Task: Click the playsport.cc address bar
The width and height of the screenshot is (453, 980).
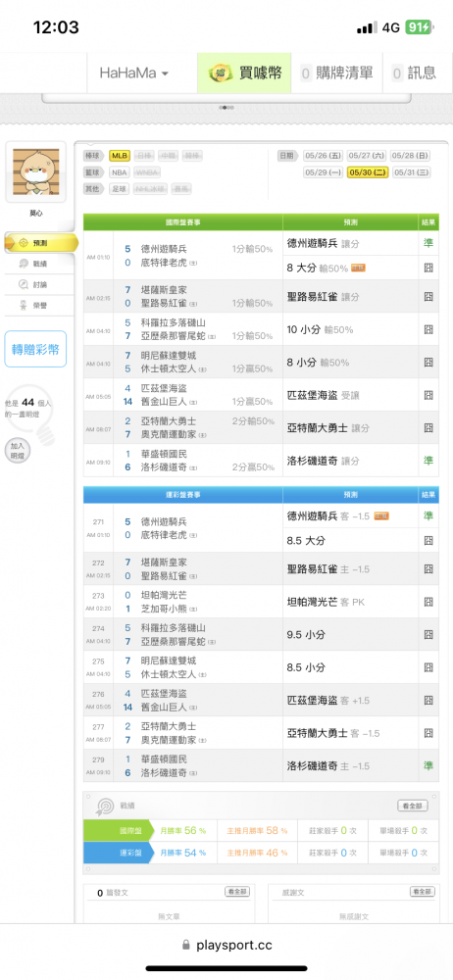Action: click(x=226, y=945)
